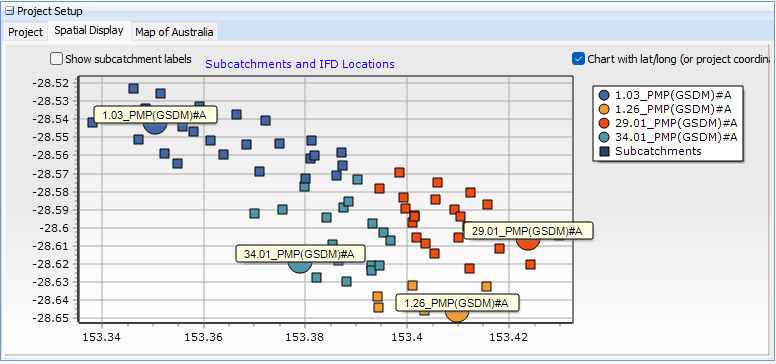Click the 153.42 x-axis label

click(508, 338)
